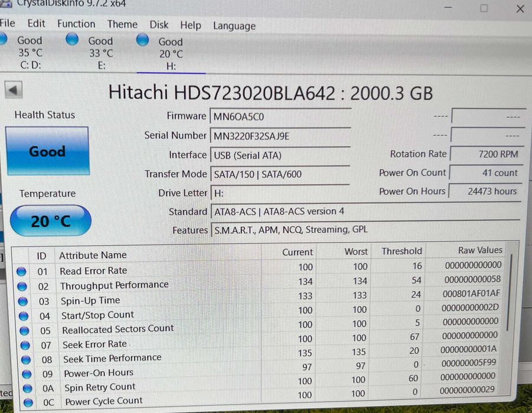Click the status icon for Read Error Rate
532x413 pixels.
coord(21,271)
